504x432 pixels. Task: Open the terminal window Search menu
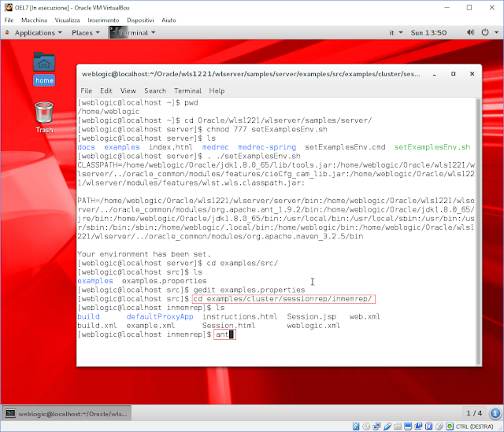click(155, 91)
